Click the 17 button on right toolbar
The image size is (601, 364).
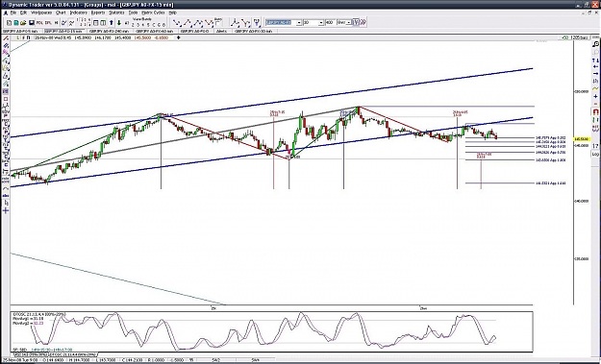tap(595, 146)
